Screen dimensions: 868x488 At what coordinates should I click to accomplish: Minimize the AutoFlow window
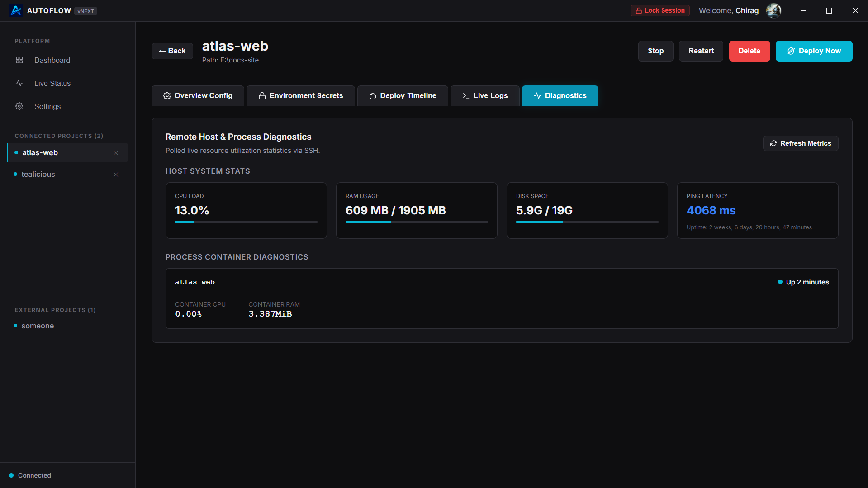[x=803, y=10]
